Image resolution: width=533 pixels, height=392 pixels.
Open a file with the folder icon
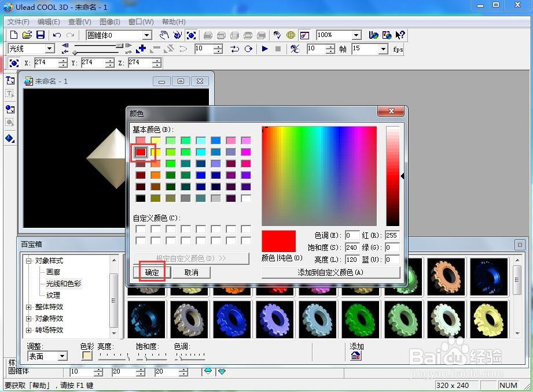(x=27, y=35)
